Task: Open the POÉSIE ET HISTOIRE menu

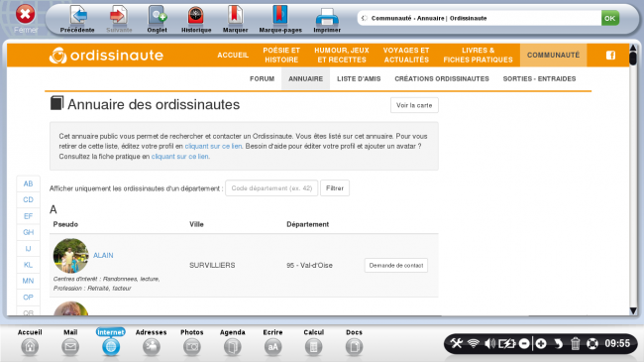Action: pyautogui.click(x=281, y=56)
